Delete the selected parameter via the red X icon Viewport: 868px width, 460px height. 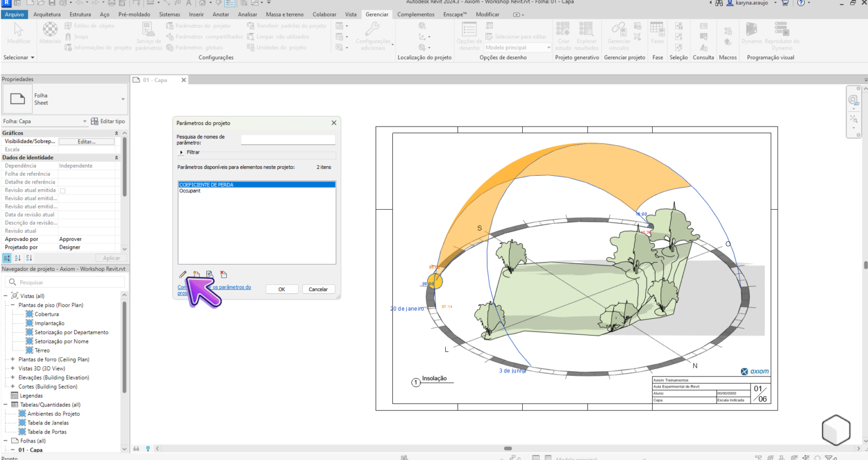[x=224, y=274]
